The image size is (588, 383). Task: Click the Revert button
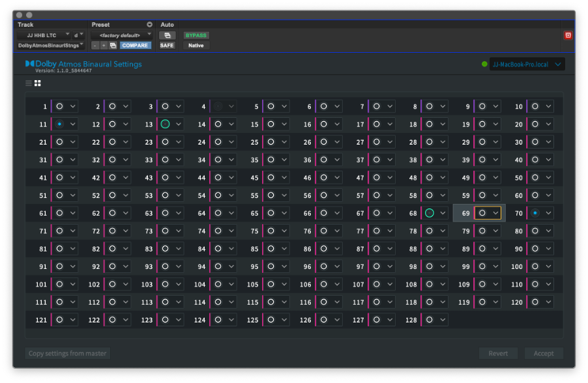[498, 354]
